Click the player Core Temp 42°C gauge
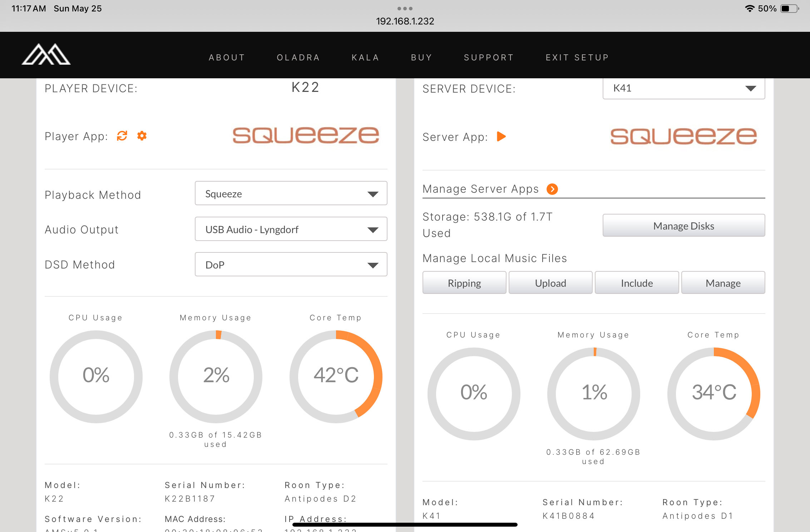The width and height of the screenshot is (810, 532). (336, 376)
